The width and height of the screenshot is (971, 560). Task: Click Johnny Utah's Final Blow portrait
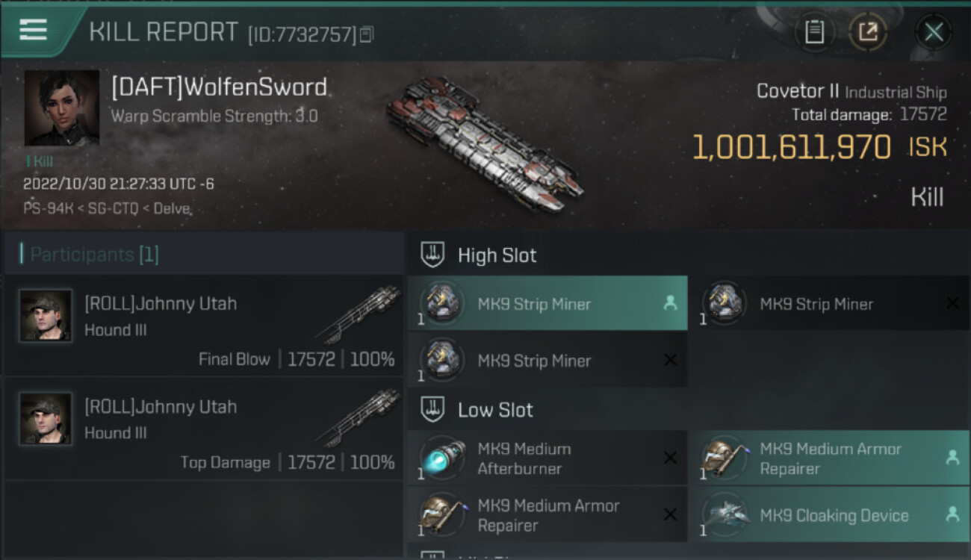point(46,316)
